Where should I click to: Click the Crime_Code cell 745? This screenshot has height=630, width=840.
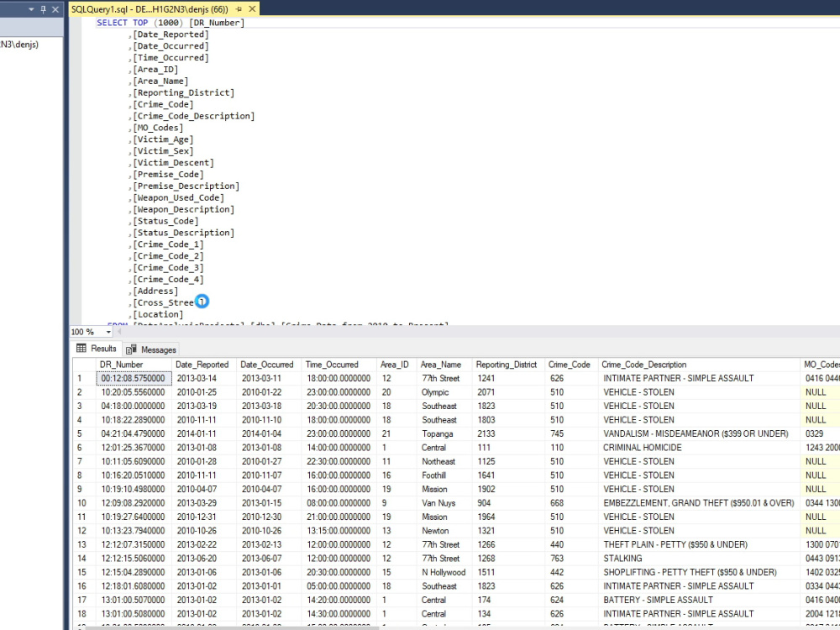[571, 433]
